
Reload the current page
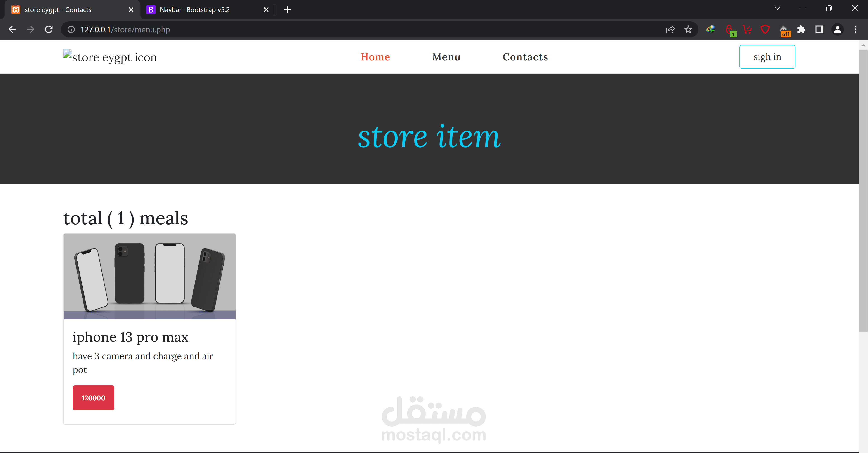click(x=49, y=30)
